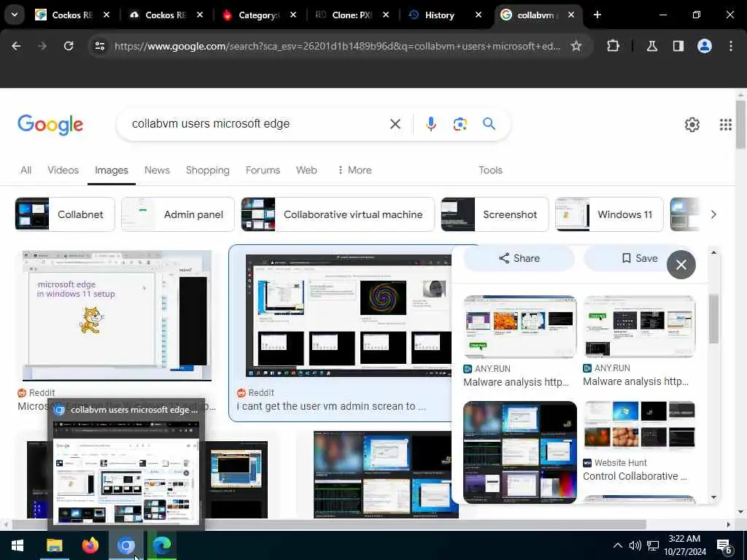Open the notification center icon
The height and width of the screenshot is (560, 747).
point(724,546)
